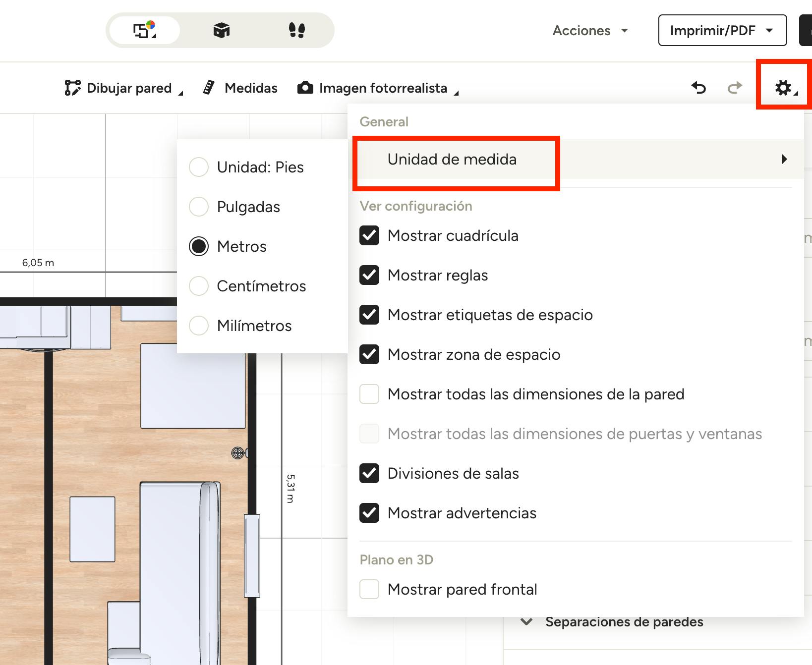Choose Pulgadas as measurement unit
Screen dimensions: 812x665
tap(199, 207)
